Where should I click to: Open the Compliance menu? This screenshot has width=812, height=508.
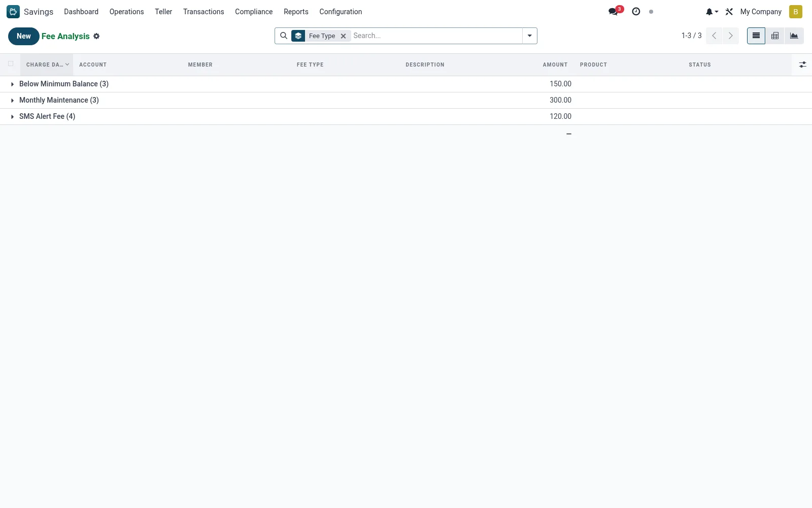[254, 12]
